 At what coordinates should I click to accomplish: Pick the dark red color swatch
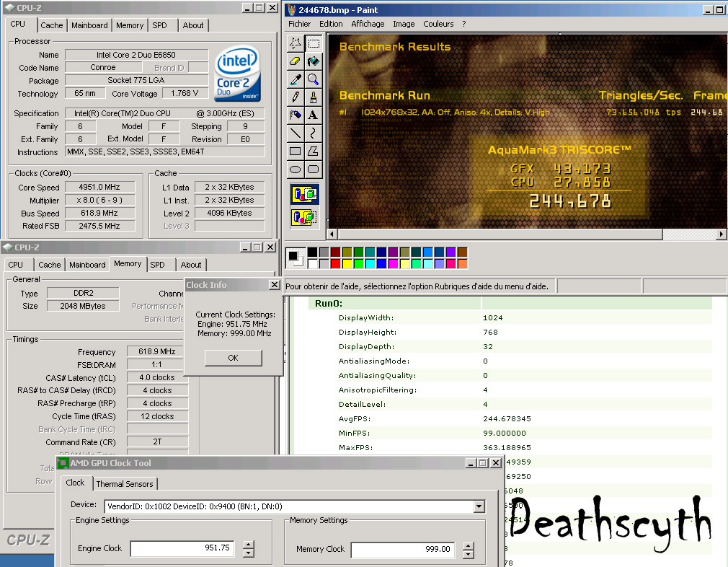(x=336, y=252)
